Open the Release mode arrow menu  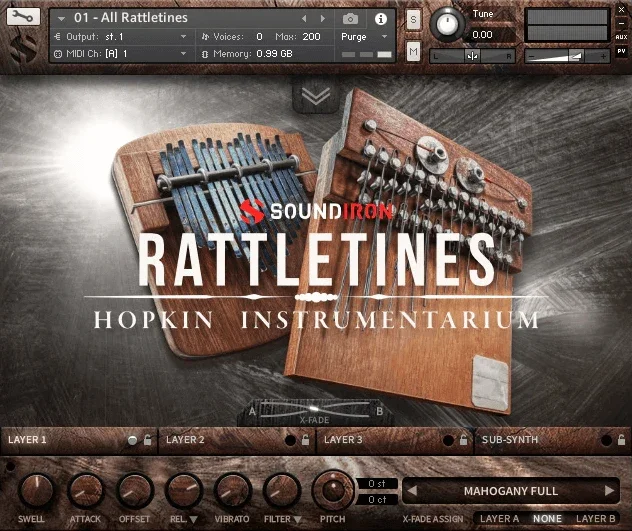click(193, 519)
